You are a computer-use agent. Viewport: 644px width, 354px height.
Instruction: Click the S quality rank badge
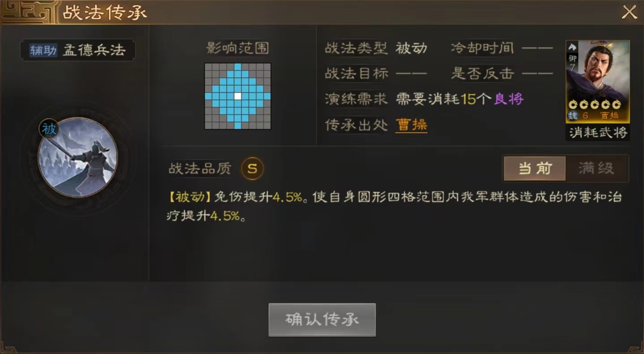253,169
